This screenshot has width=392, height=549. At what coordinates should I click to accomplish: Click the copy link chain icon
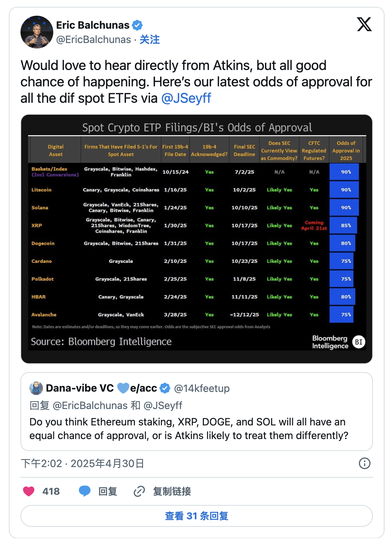(x=139, y=491)
